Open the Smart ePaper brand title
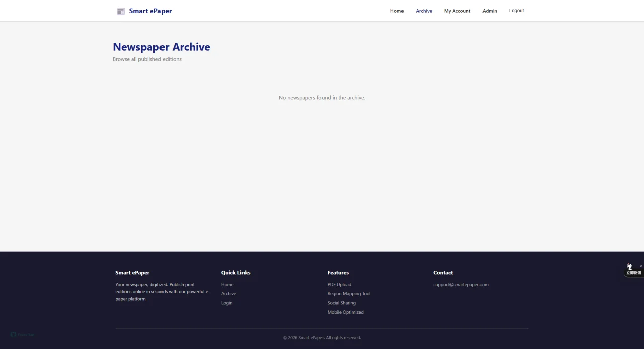Viewport: 644px width, 349px height. [x=150, y=11]
